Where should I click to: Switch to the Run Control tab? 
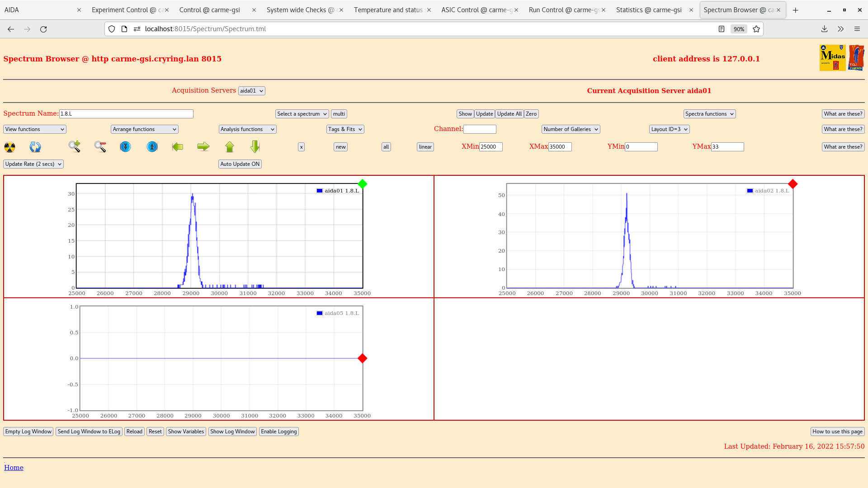[563, 10]
